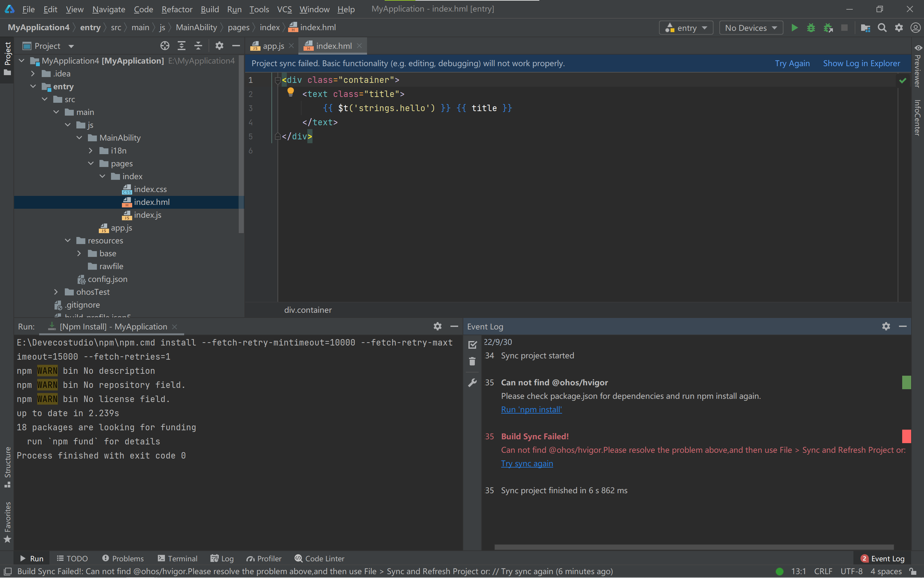
Task: Toggle the Problems tool window
Action: point(123,558)
